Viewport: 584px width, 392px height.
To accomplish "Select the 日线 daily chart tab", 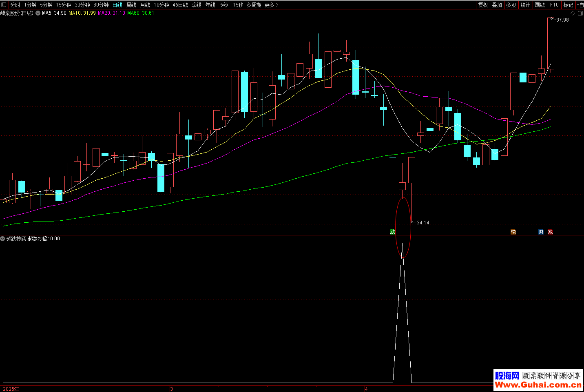I will coord(117,5).
